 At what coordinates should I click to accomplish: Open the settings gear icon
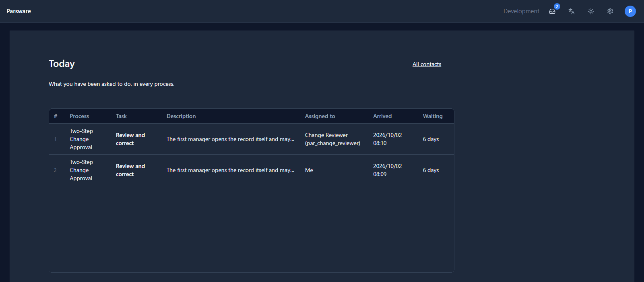(610, 11)
